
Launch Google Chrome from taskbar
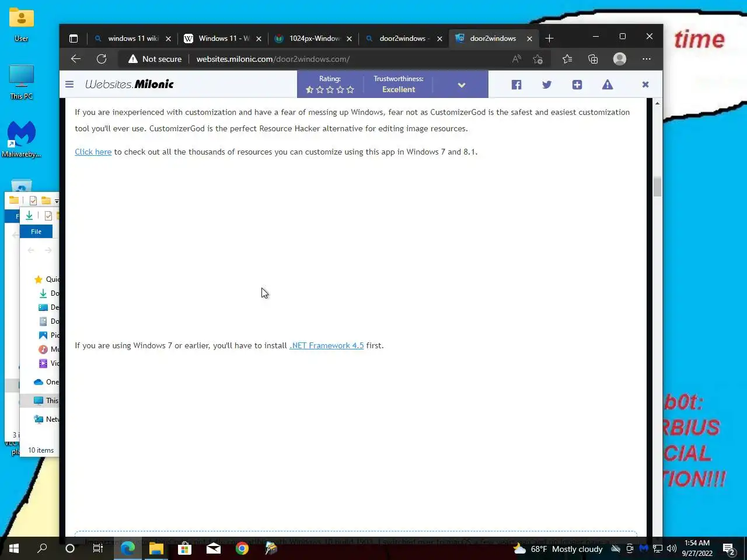pyautogui.click(x=242, y=548)
